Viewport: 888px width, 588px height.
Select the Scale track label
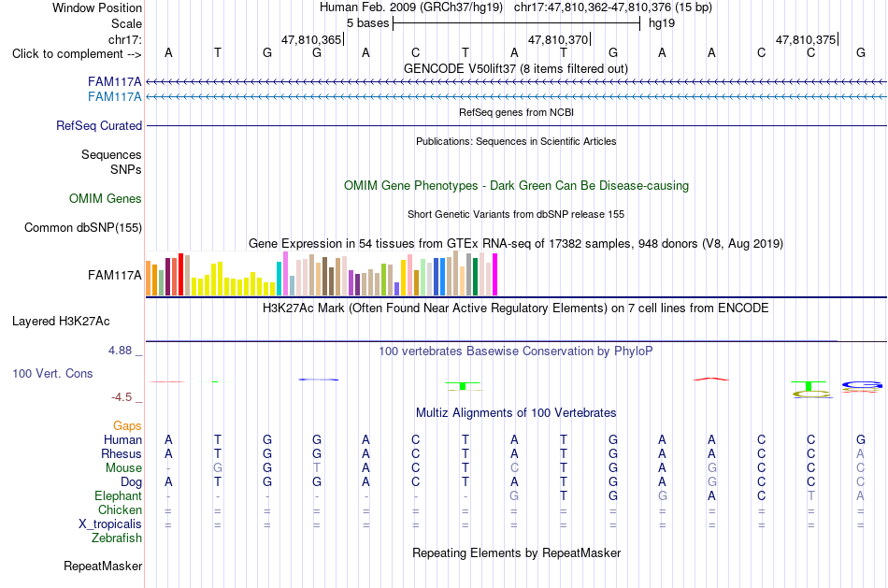click(126, 23)
